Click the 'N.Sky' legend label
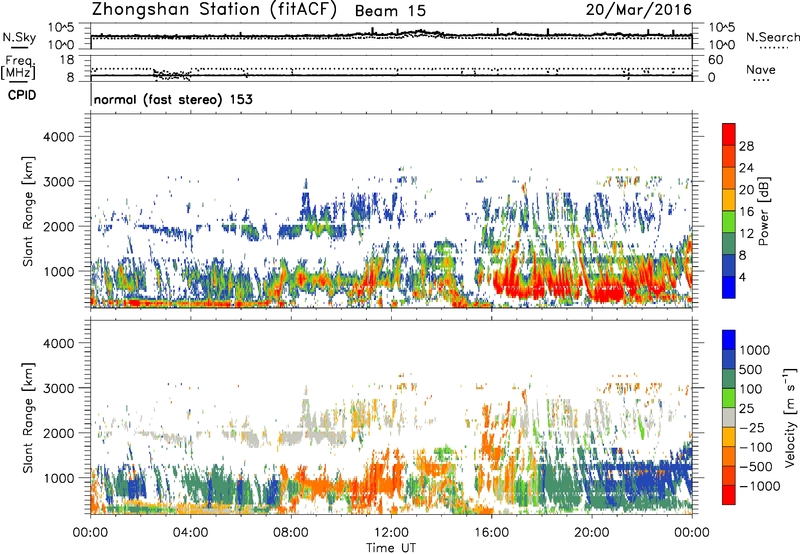Viewport: 800px width, 554px height. click(19, 37)
